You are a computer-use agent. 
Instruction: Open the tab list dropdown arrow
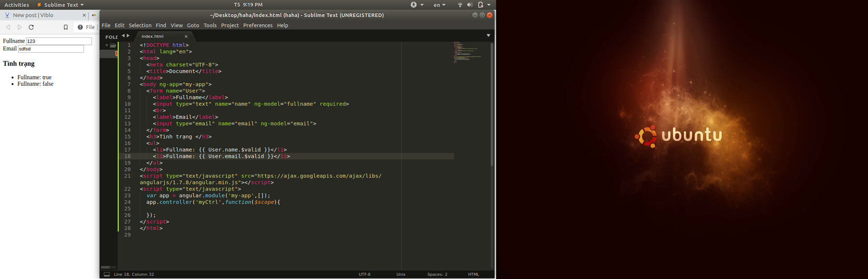[x=488, y=36]
